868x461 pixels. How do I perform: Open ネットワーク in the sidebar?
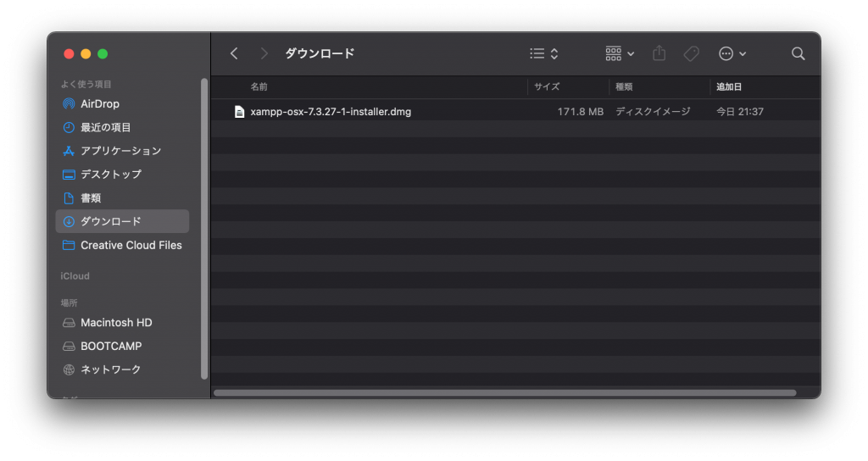[x=110, y=369]
